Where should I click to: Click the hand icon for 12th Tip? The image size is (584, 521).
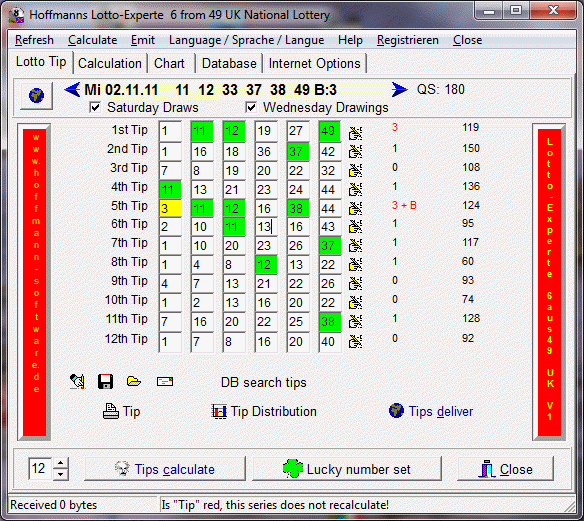click(355, 341)
